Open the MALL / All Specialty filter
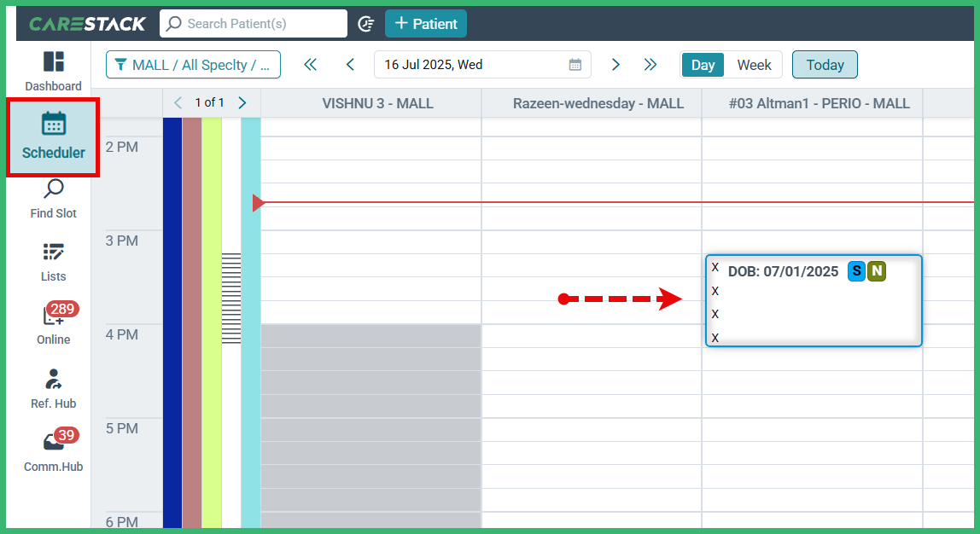The image size is (980, 534). pyautogui.click(x=193, y=64)
